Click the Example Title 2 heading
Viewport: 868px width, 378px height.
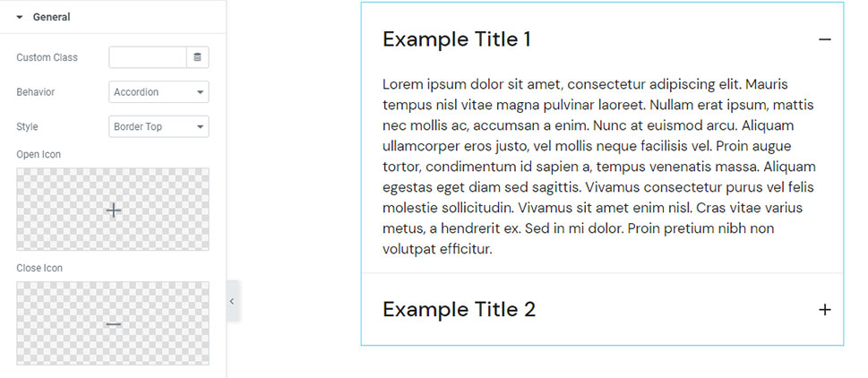click(x=459, y=310)
